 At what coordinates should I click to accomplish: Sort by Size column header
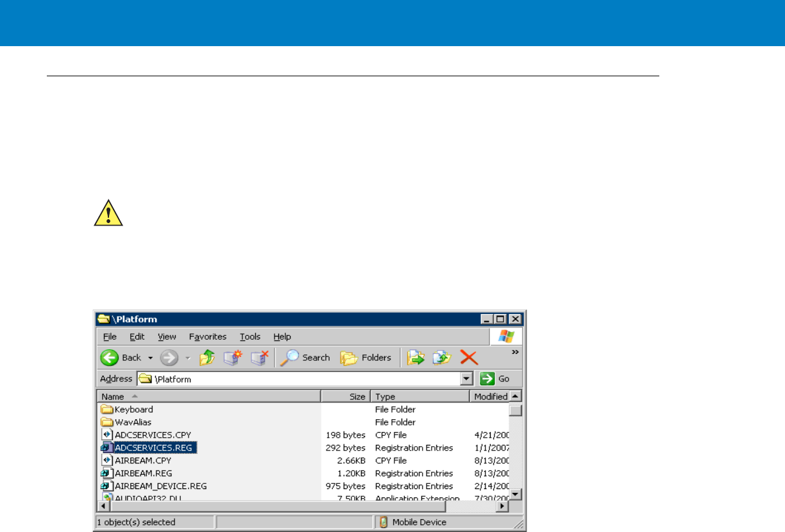click(x=346, y=397)
